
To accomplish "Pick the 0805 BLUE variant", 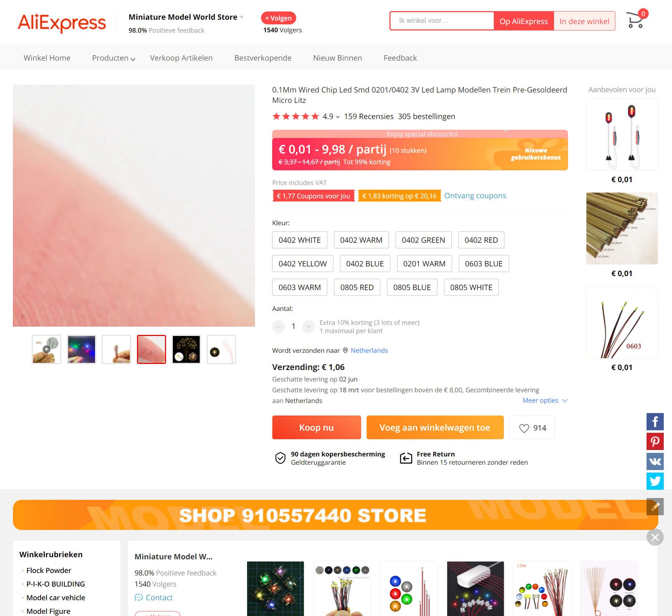I will 412,287.
